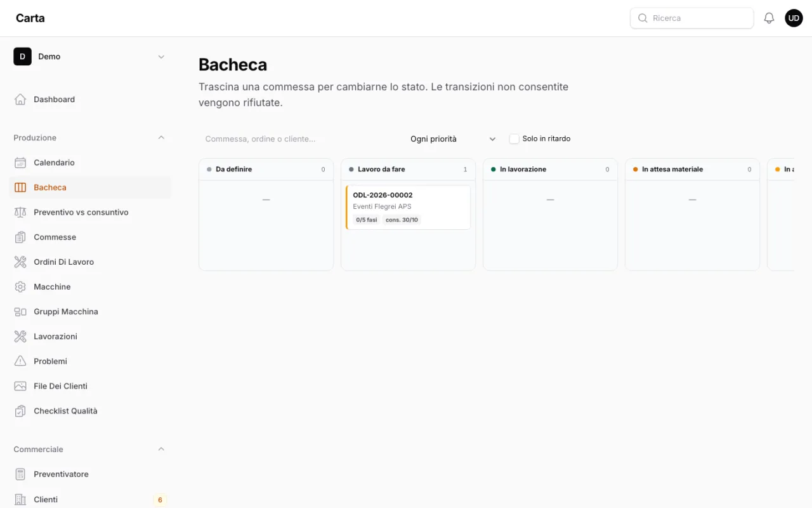This screenshot has height=508, width=812.
Task: Click the Problemi warning triangle icon
Action: point(20,361)
